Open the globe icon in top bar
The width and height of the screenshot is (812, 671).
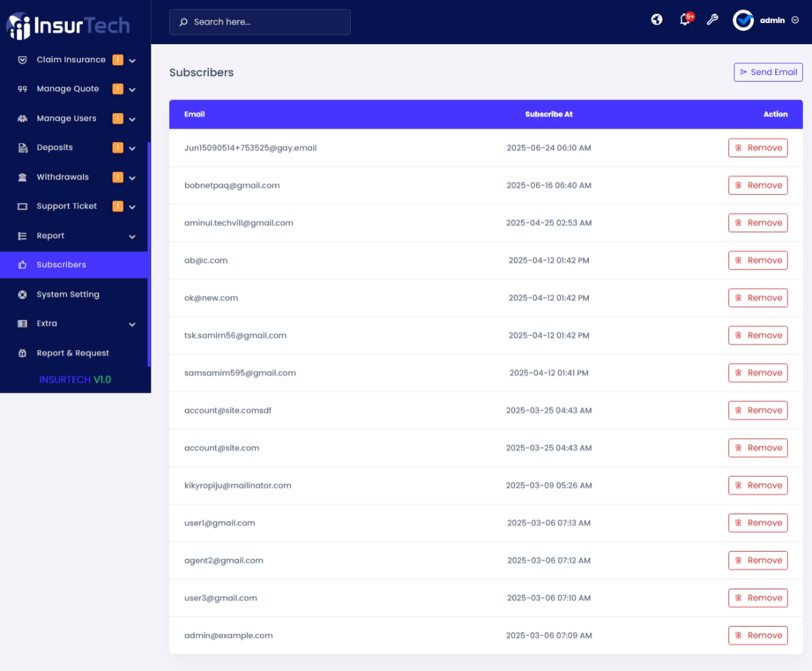(657, 20)
